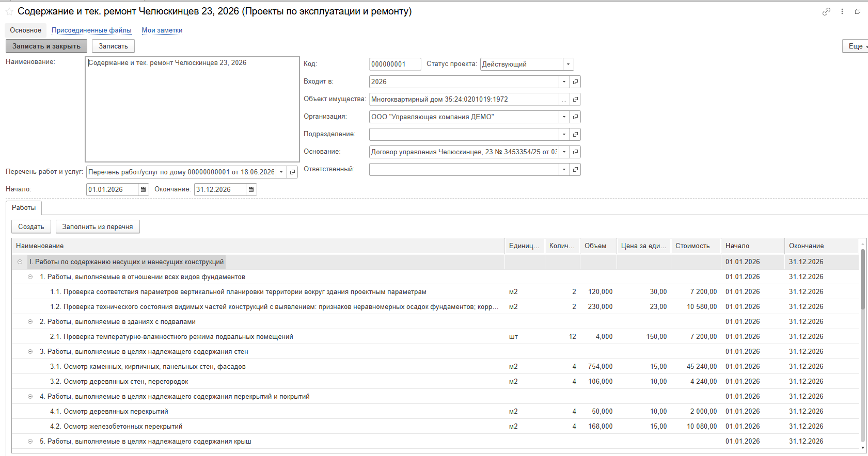Open the 'Перечень работ и услуг' record icon
Viewport: 868px width, 456px height.
click(x=292, y=172)
